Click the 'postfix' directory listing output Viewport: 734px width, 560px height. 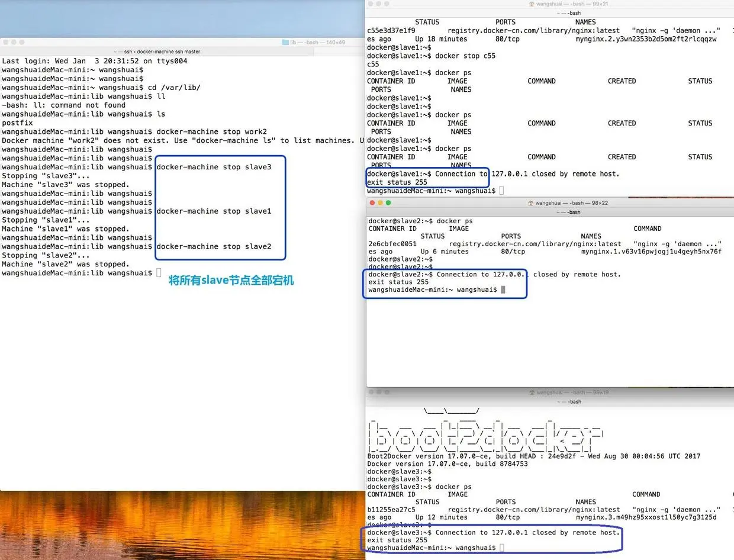point(17,123)
